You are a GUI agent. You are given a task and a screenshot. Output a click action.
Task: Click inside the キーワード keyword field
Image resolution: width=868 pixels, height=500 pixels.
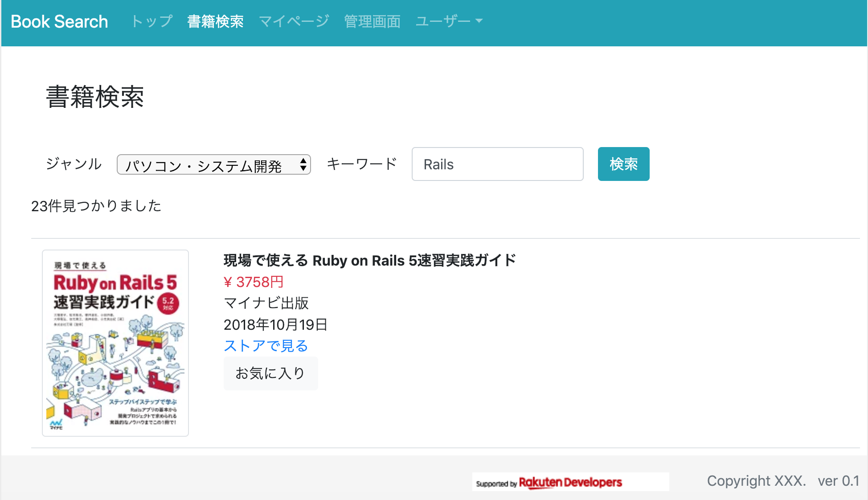click(x=497, y=164)
